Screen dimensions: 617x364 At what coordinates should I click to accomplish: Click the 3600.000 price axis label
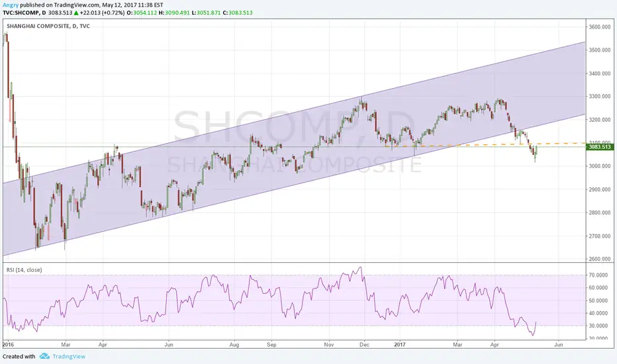click(600, 26)
